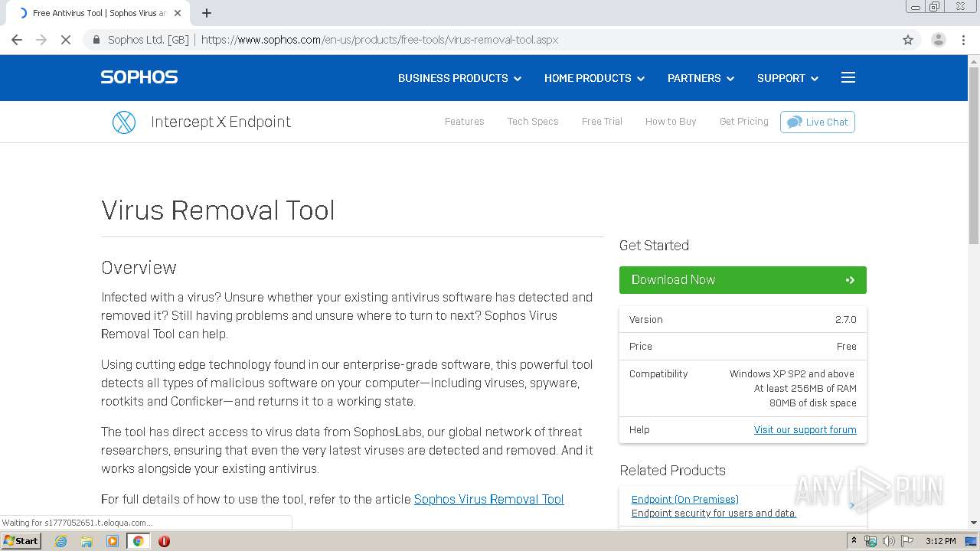
Task: Click the address bar URL
Action: (380, 40)
